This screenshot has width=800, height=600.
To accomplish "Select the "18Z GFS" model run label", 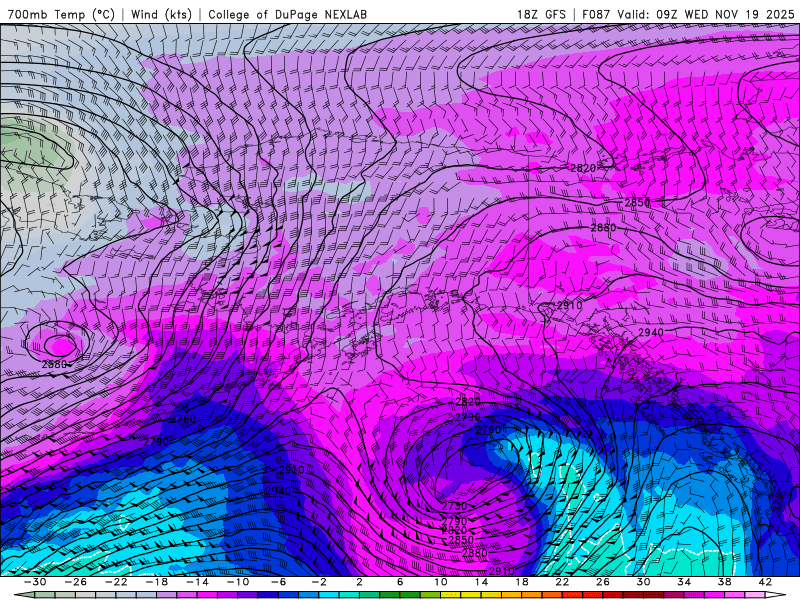I will tap(541, 15).
